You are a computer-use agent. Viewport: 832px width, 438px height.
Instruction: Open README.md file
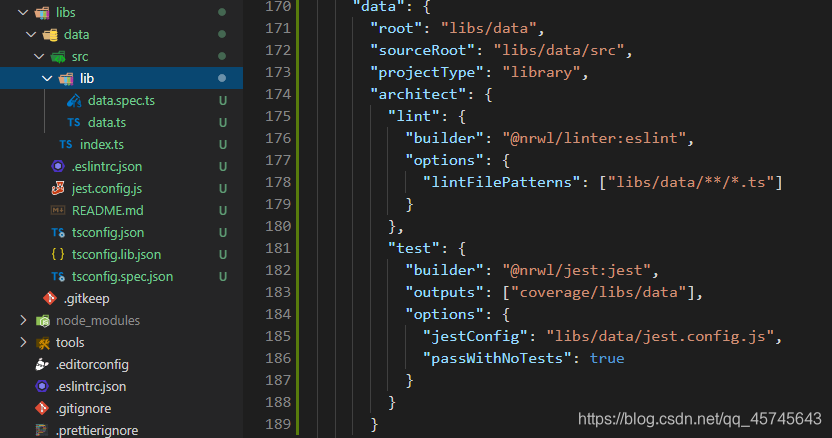107,210
